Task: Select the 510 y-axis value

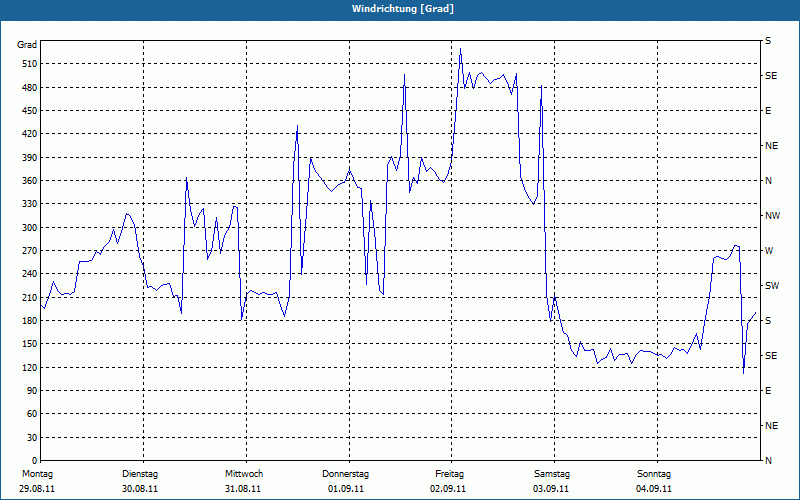Action: coord(30,64)
